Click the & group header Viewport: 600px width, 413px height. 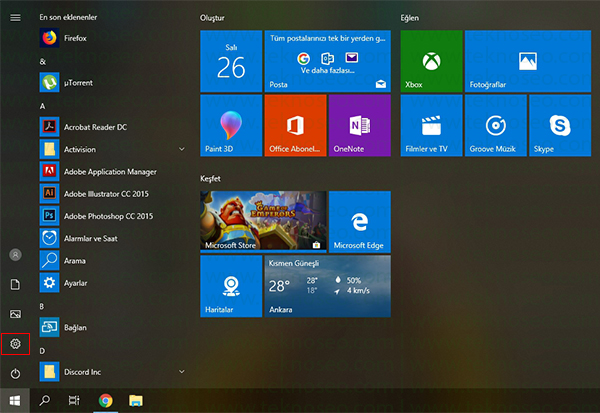[42, 62]
